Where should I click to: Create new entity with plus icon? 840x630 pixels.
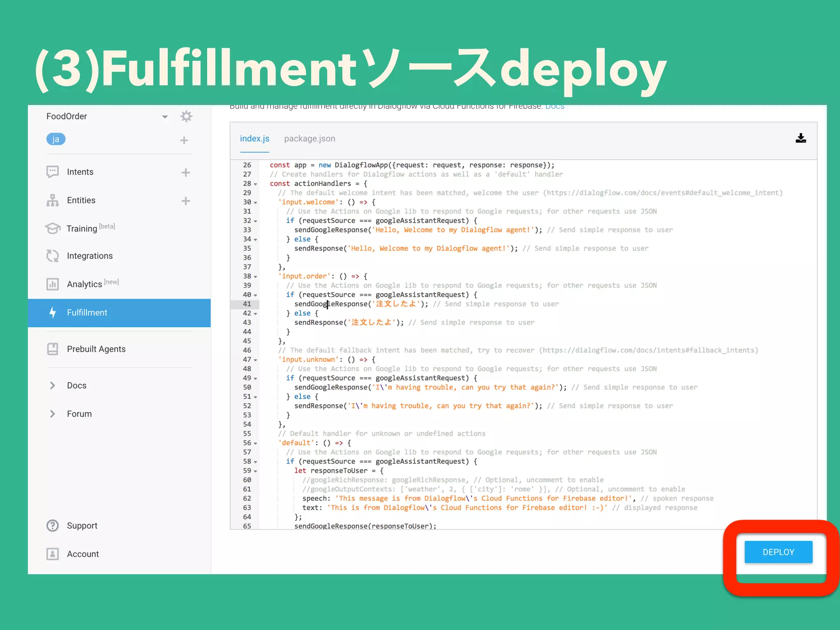186,201
